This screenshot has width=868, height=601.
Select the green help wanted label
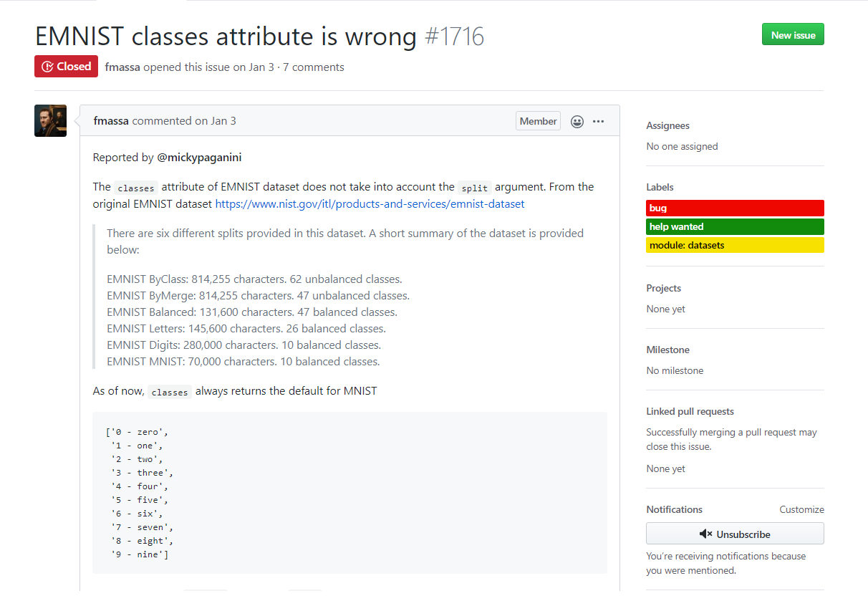point(735,227)
